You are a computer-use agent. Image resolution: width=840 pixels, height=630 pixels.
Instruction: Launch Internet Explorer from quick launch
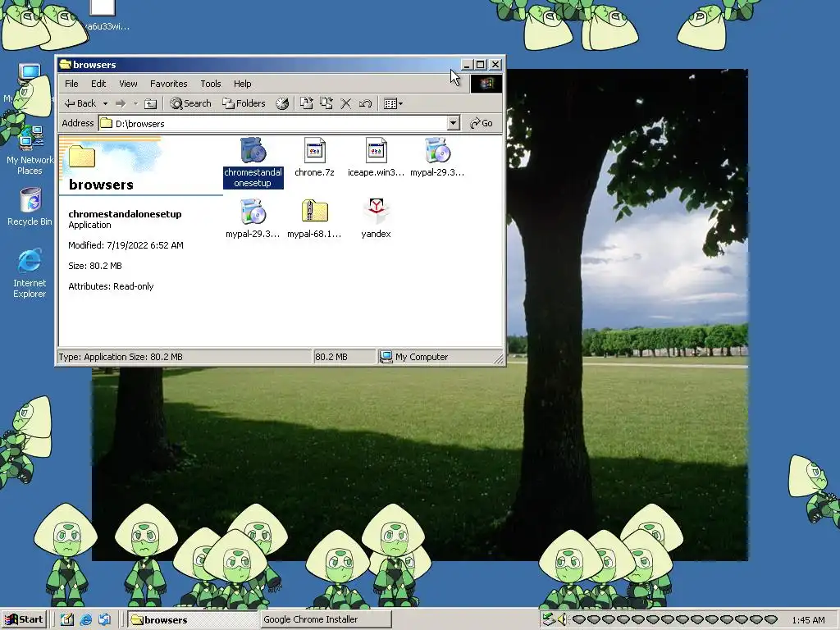pos(85,620)
